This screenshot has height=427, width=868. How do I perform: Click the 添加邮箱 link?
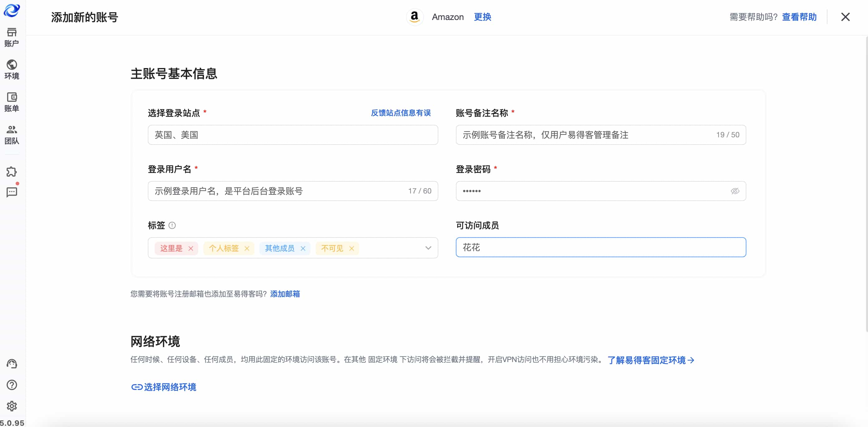click(x=285, y=294)
